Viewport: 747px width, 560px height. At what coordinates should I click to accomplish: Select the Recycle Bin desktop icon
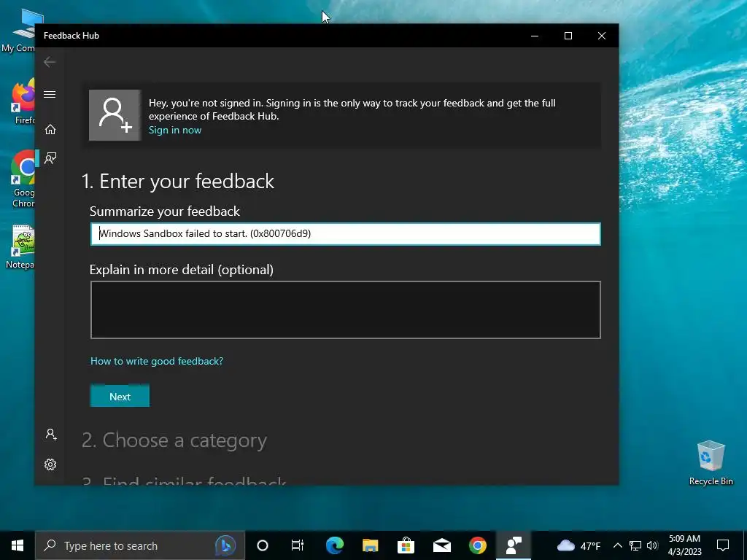click(x=711, y=463)
